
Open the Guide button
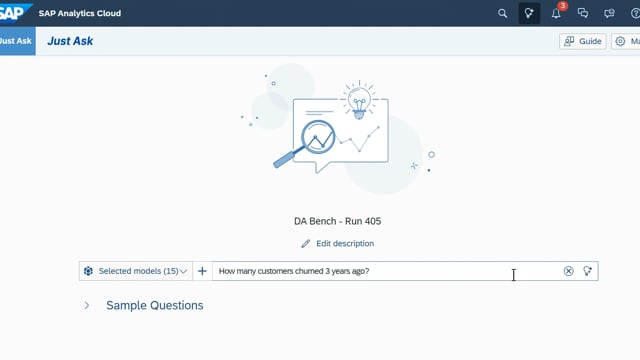582,41
